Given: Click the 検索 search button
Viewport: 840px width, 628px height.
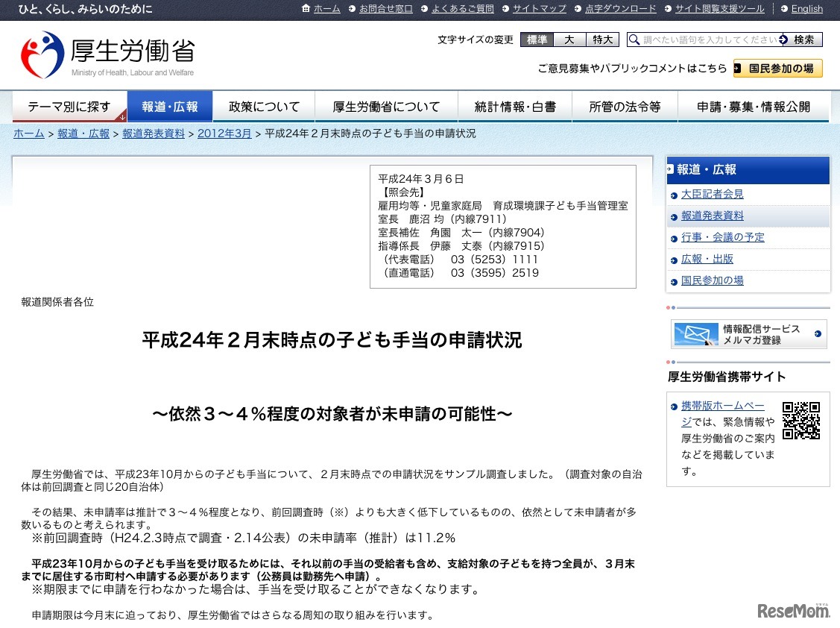Looking at the screenshot, I should point(803,40).
